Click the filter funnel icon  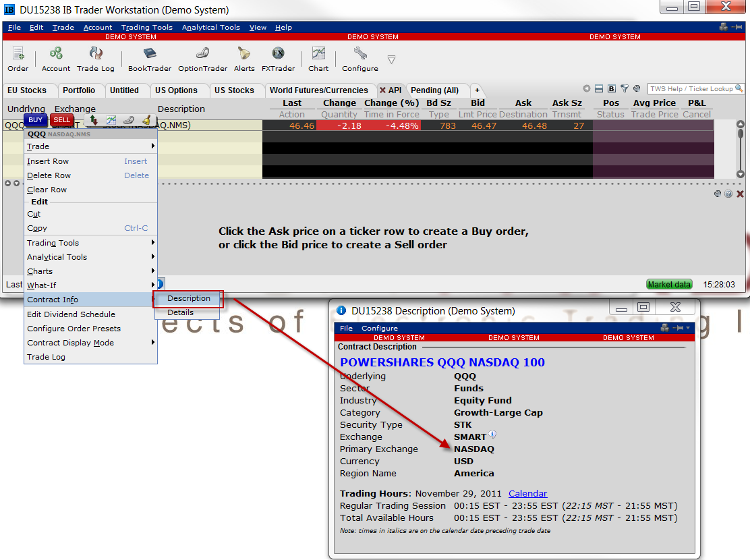[x=624, y=88]
